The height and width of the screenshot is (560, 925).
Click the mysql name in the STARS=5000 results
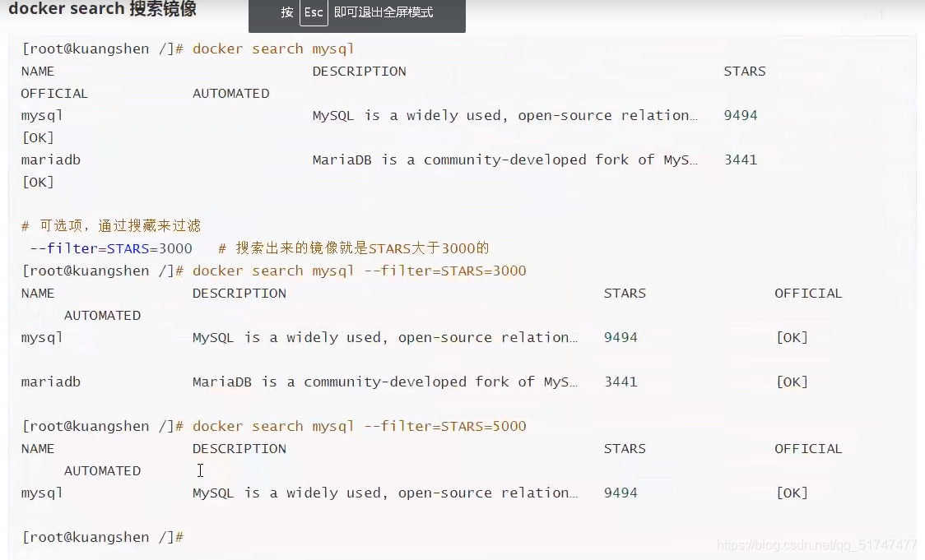click(42, 493)
